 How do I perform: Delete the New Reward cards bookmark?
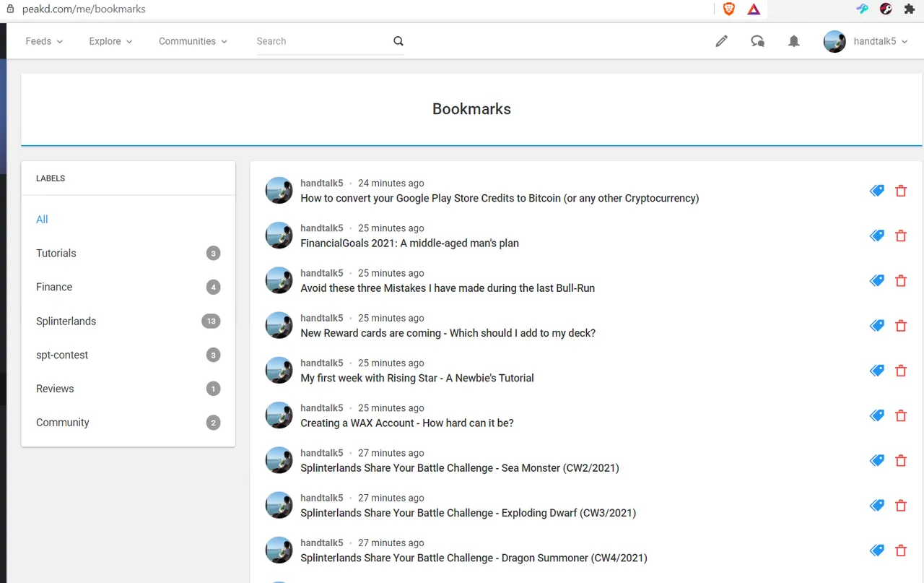tap(901, 326)
